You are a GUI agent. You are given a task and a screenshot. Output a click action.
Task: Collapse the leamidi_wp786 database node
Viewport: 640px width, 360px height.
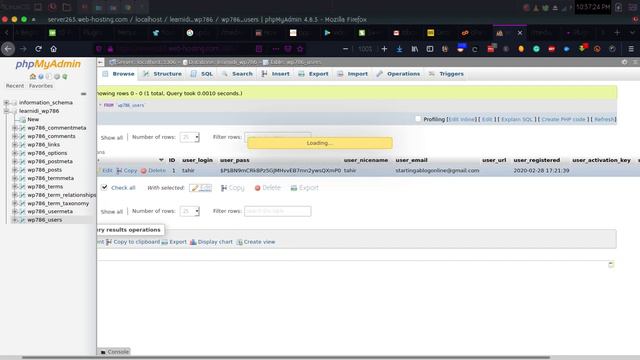(x=7, y=111)
